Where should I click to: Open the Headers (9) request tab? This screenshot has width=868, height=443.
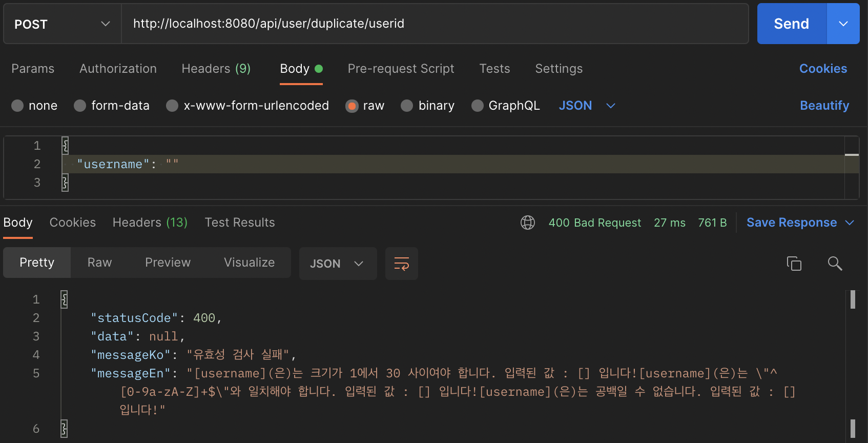(216, 69)
